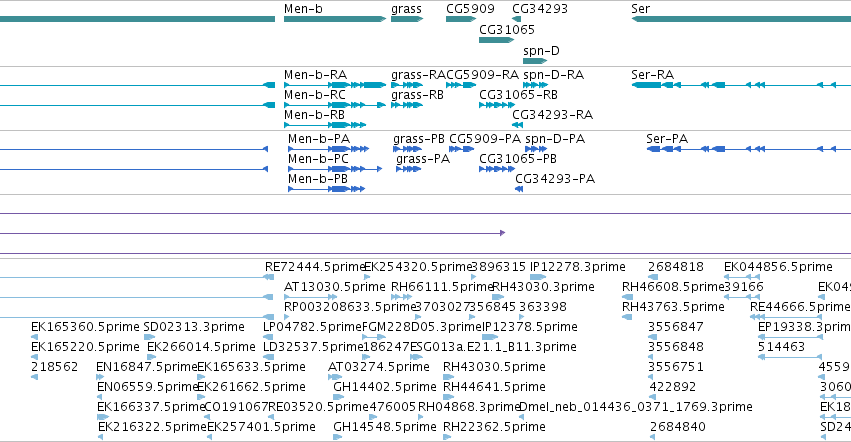851x442 pixels.
Task: Select the grass-RB transcript
Action: pos(407,105)
